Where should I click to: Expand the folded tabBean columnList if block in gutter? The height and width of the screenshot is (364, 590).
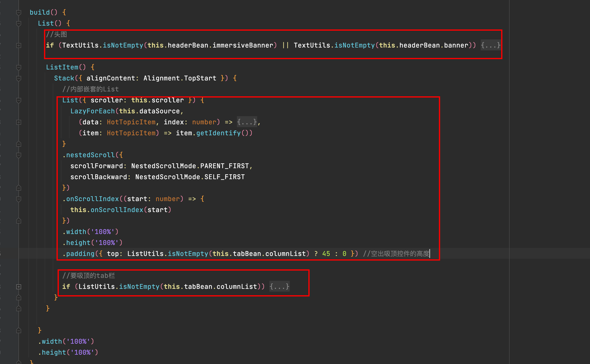pos(18,286)
